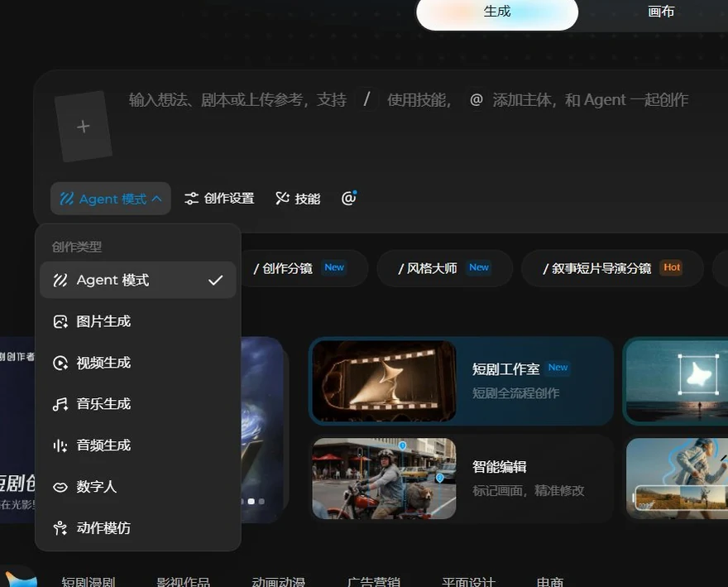Click the running person thumbnail card
The width and height of the screenshot is (728, 587).
click(x=676, y=479)
